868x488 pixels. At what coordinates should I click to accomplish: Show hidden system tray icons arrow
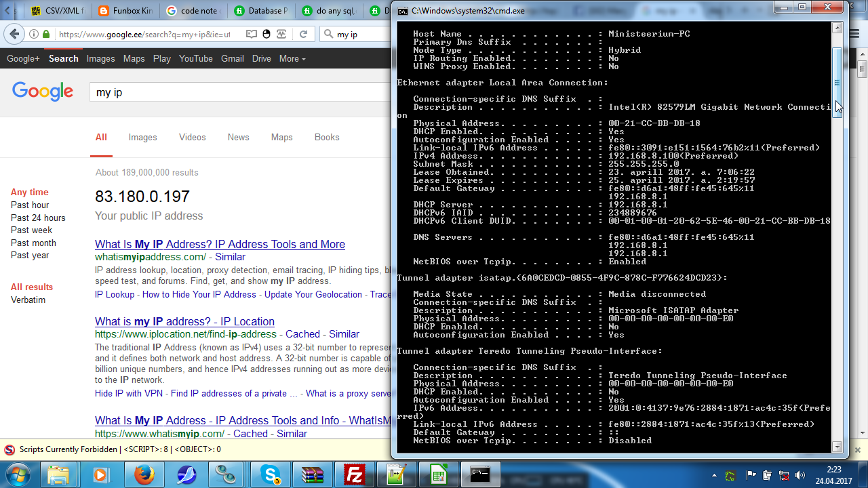714,475
